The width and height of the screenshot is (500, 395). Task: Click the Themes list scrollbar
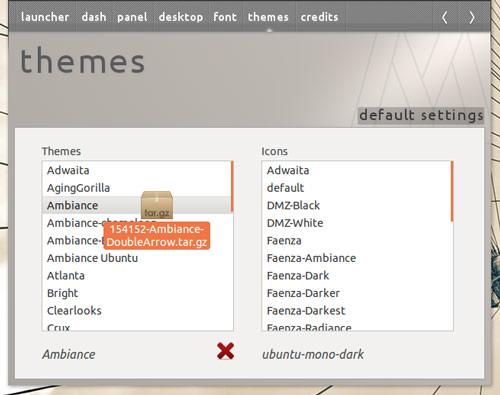coord(232,186)
